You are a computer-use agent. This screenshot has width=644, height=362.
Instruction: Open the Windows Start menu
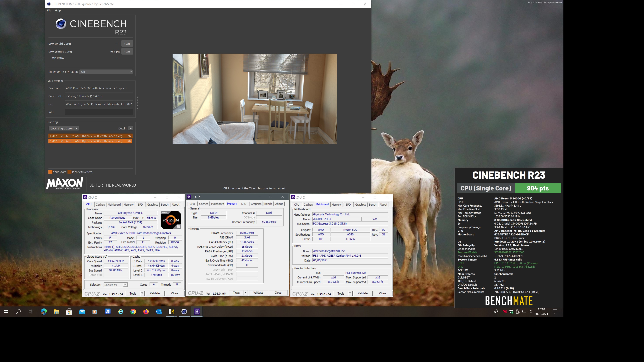[x=6, y=312]
